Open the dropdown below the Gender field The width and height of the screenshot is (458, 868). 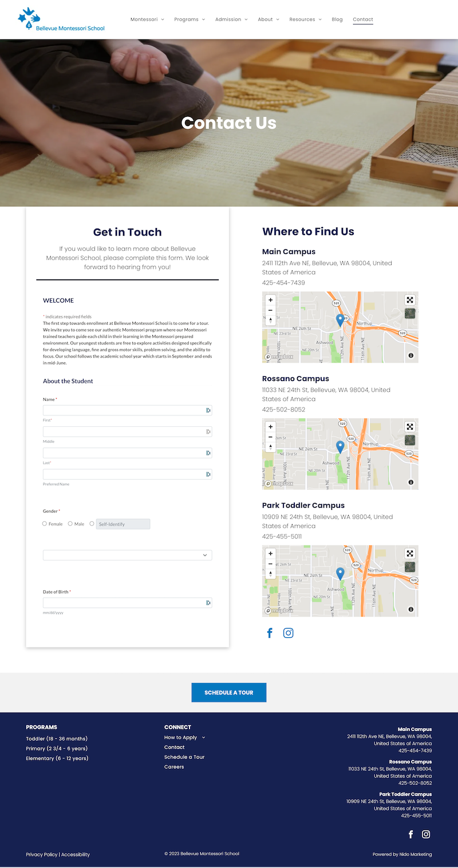tap(127, 555)
